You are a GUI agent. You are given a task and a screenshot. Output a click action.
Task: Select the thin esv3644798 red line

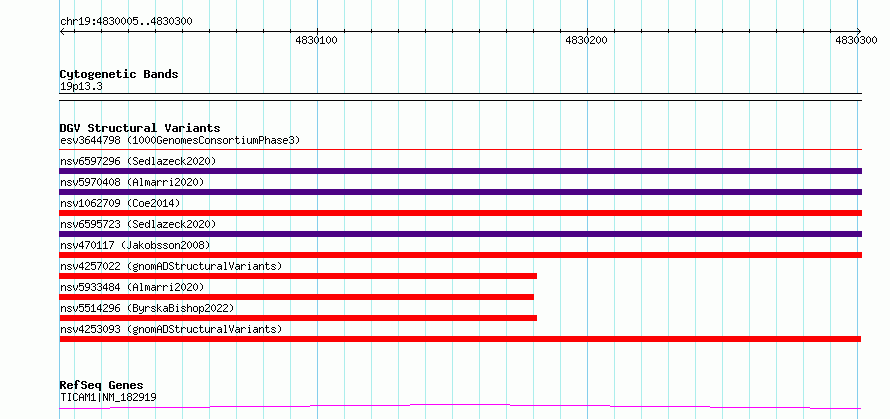point(461,149)
